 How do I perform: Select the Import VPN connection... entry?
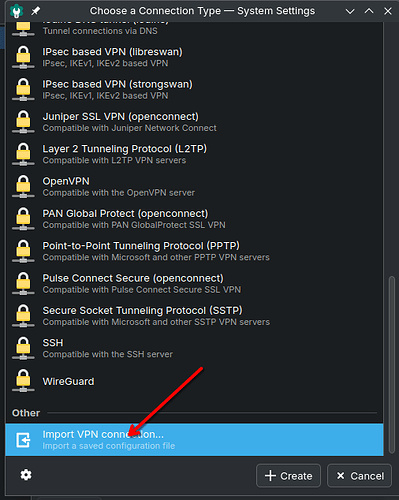pyautogui.click(x=194, y=440)
